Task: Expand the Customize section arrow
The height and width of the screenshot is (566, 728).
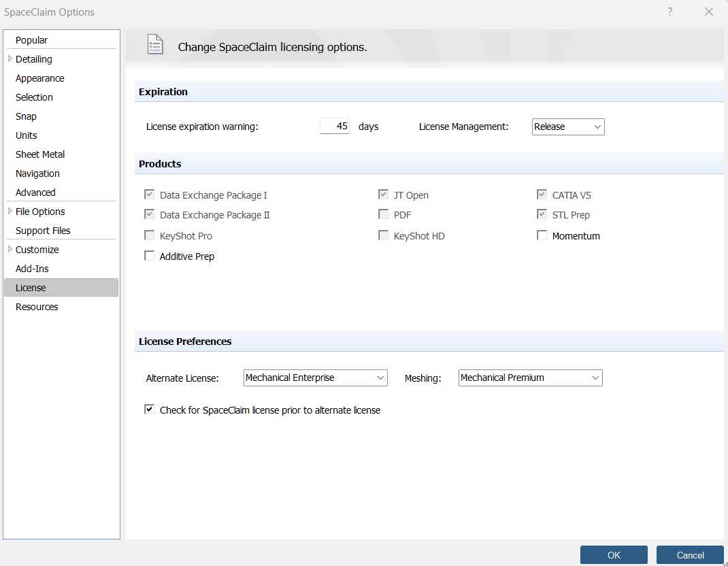Action: point(10,250)
